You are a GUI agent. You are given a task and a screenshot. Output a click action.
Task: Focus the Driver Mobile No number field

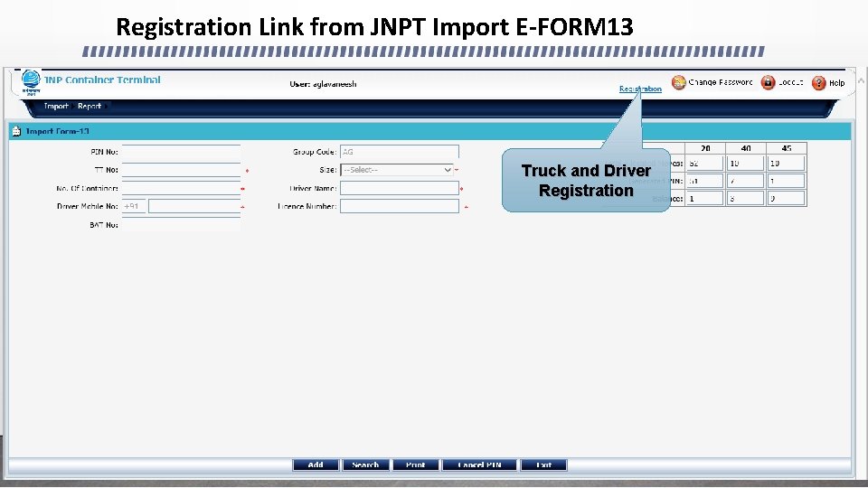tap(194, 206)
